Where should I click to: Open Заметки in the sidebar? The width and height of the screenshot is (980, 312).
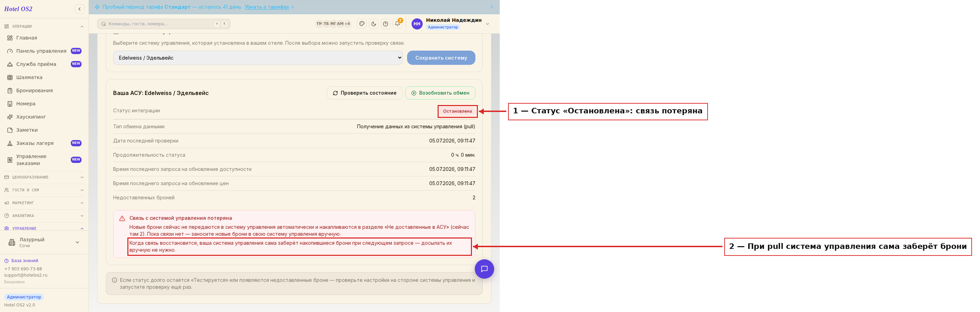coord(44,130)
